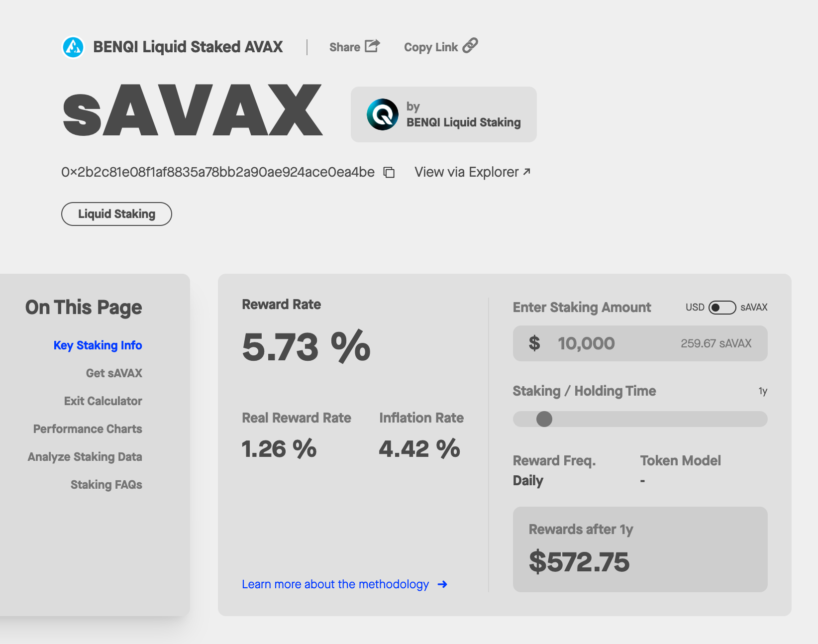This screenshot has height=644, width=818.
Task: Navigate to Performance Charts
Action: point(88,429)
